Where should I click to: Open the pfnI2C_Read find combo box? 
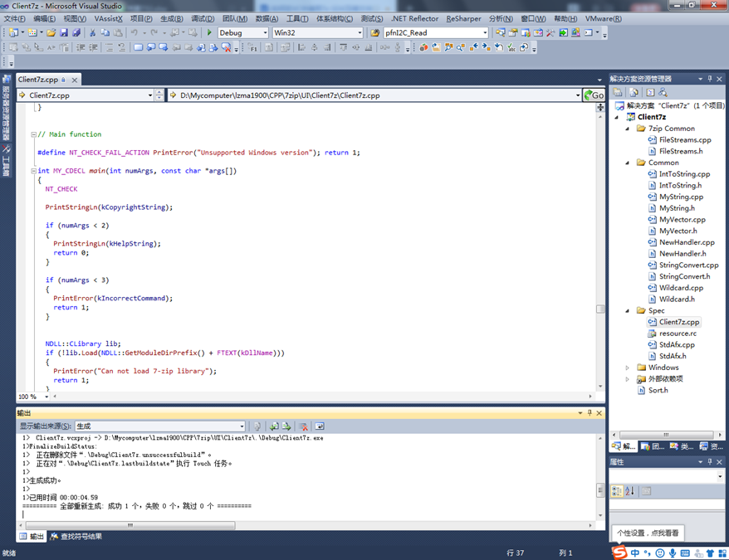click(x=485, y=32)
